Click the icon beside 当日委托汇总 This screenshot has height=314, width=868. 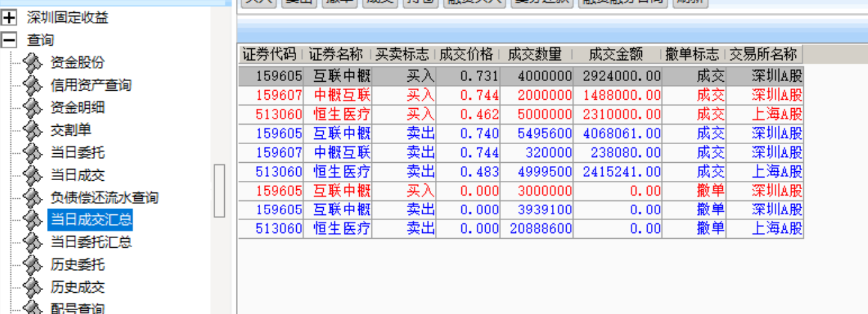[x=32, y=242]
